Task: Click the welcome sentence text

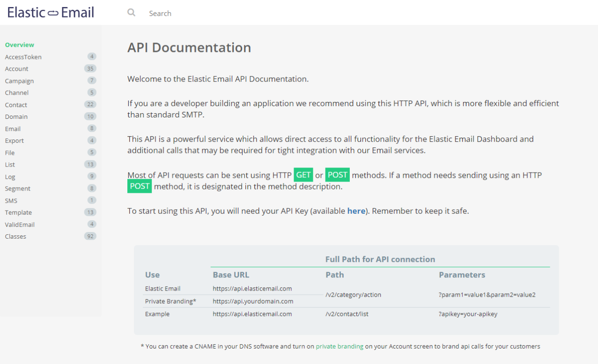Action: coord(218,79)
